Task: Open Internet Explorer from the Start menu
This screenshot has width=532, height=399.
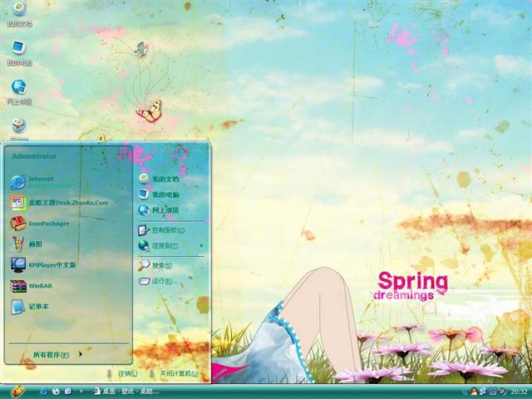Action: [41, 182]
